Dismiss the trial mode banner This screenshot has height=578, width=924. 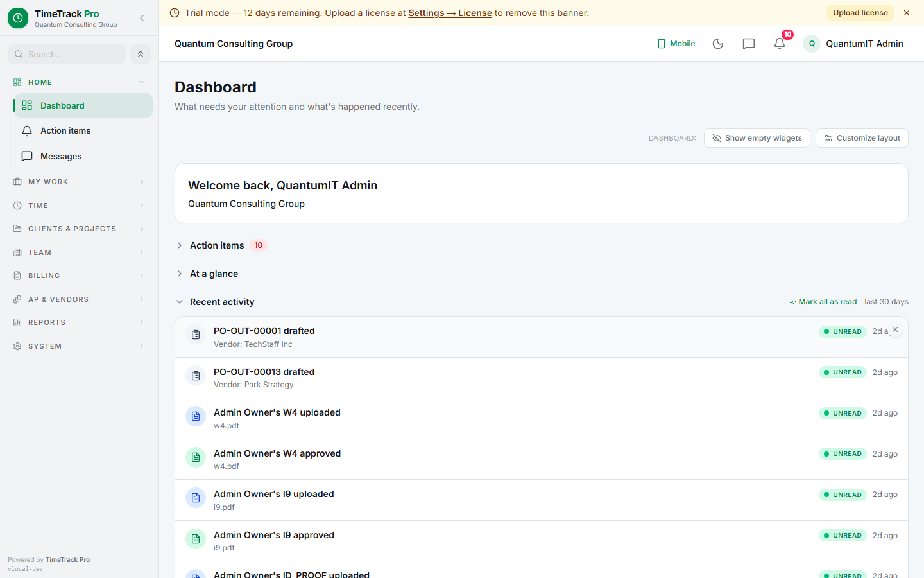pyautogui.click(x=907, y=13)
